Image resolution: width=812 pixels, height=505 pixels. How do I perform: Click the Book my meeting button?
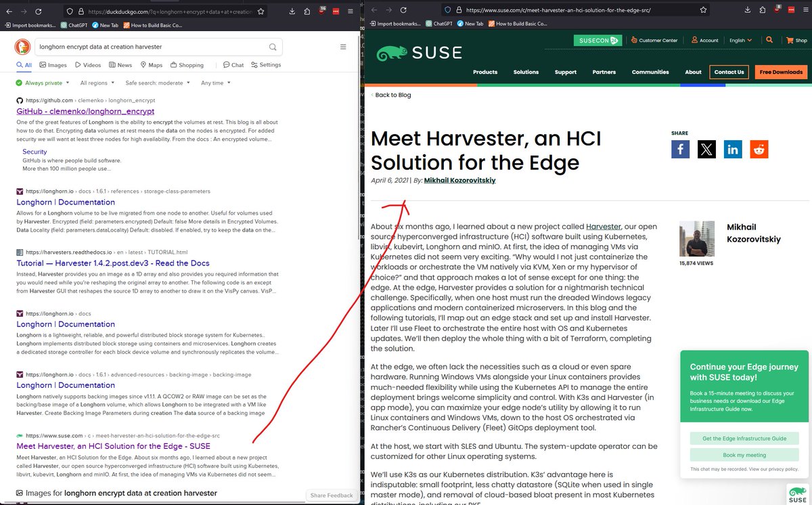click(744, 455)
